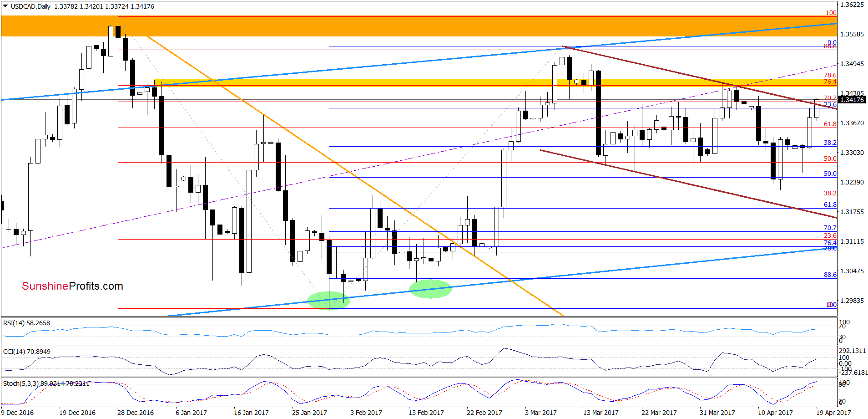Click the 25 Jan 2017 date label

(309, 413)
